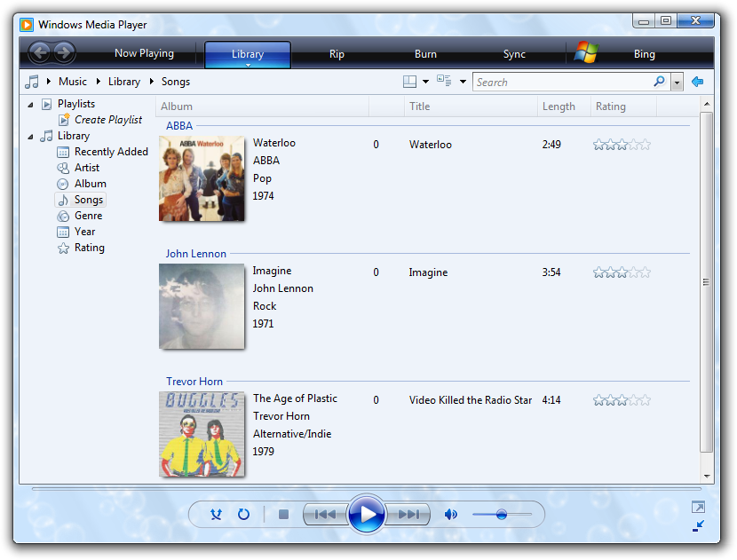The width and height of the screenshot is (737, 560).
Task: Switch to compact mode icon
Action: coord(698,526)
